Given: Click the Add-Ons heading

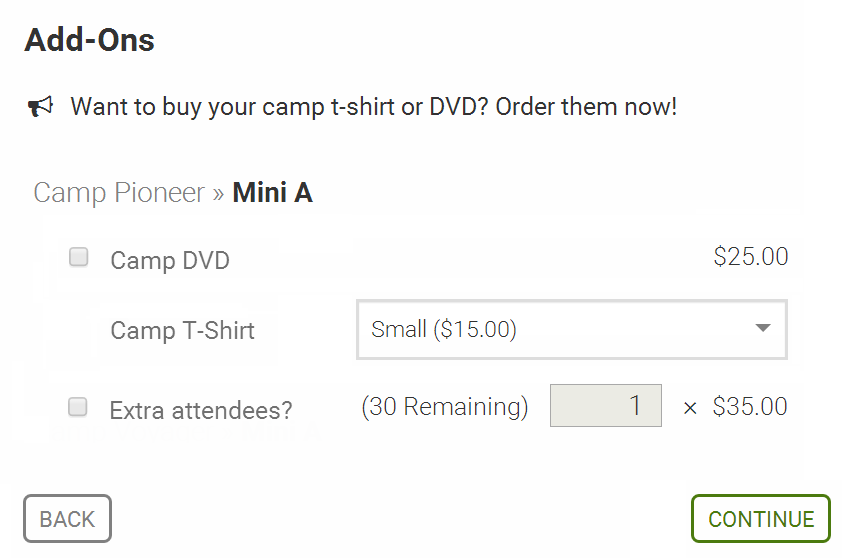Looking at the screenshot, I should click(90, 40).
